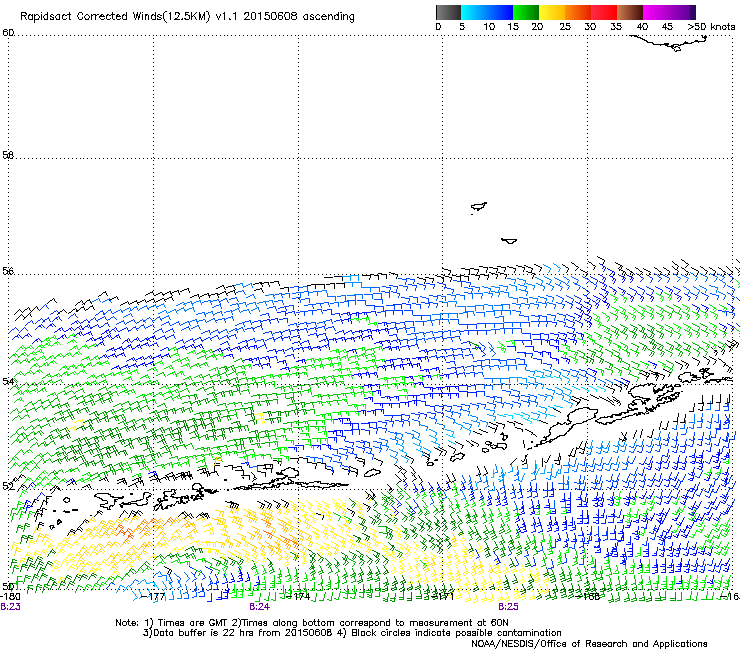Viewport: 740px width, 650px height.
Task: Click the coastline outline in the top-right corner
Action: coord(670,43)
